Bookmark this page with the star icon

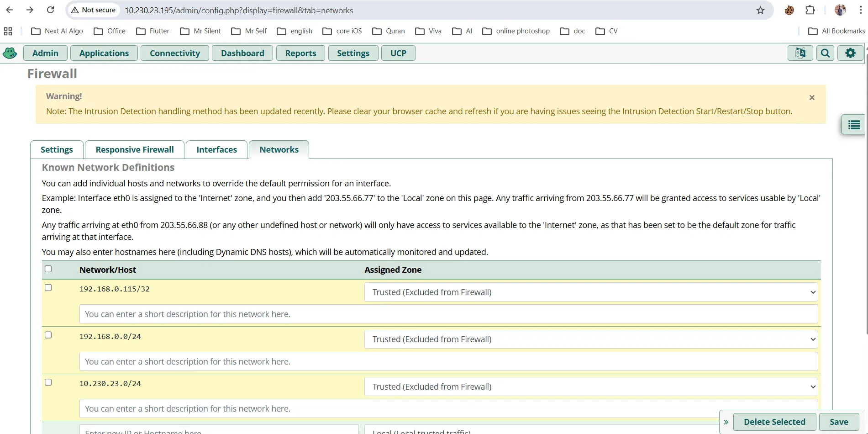click(760, 10)
